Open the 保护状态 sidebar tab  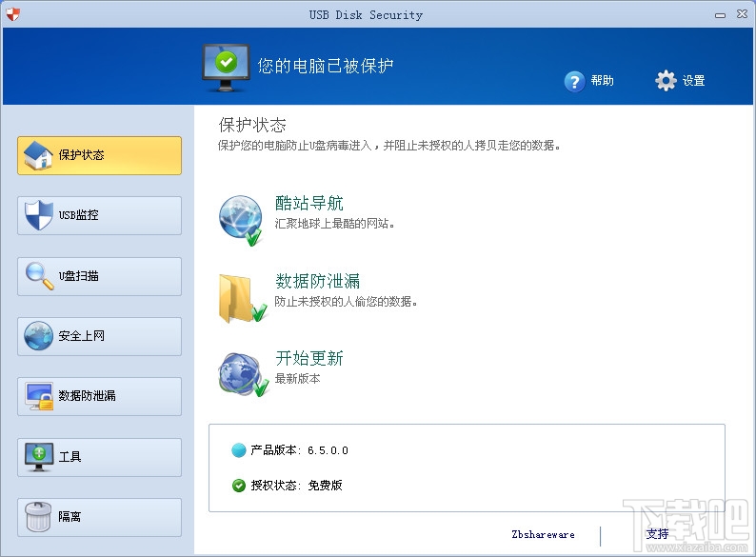99,155
